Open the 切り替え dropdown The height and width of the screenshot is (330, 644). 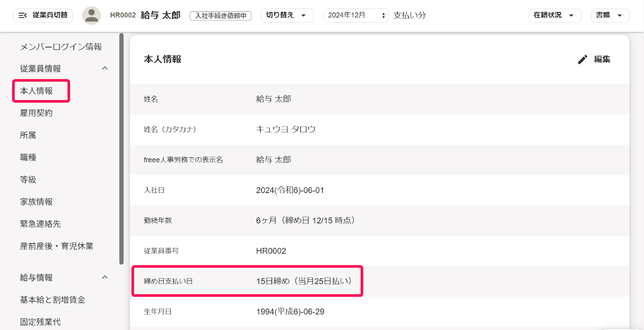coord(287,15)
